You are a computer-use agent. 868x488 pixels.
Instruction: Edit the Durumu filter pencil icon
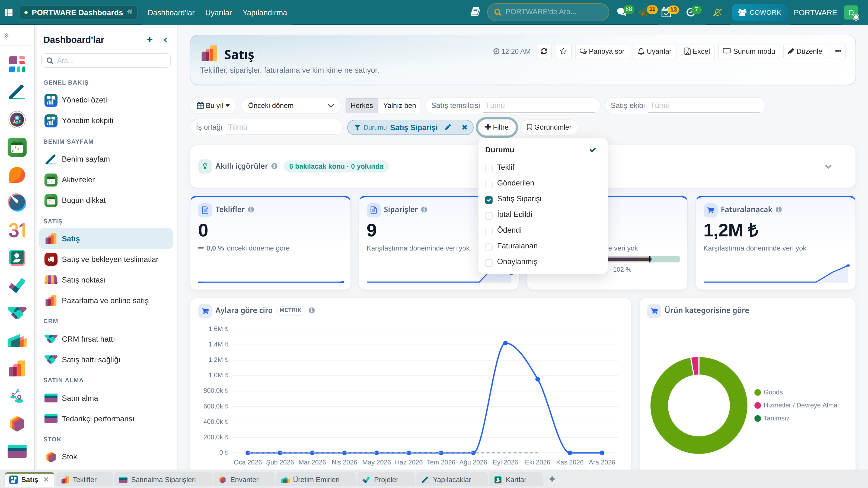448,127
